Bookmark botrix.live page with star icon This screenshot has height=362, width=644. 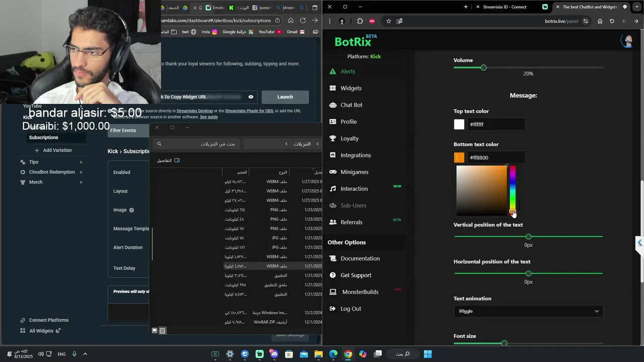pos(388,21)
